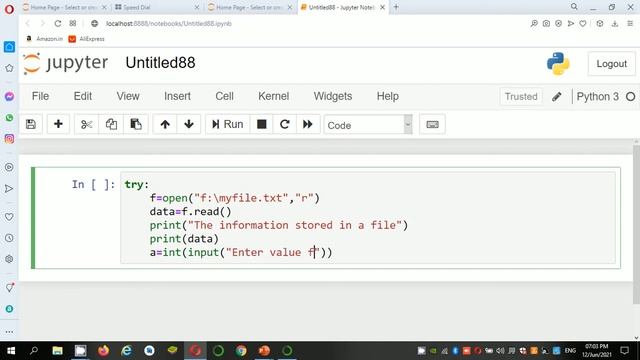Open the Kernel menu
The height and width of the screenshot is (360, 640).
pos(273,96)
